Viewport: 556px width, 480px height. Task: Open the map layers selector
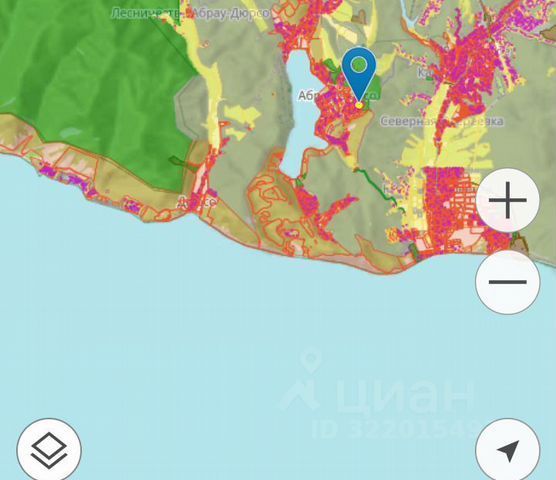(x=49, y=450)
